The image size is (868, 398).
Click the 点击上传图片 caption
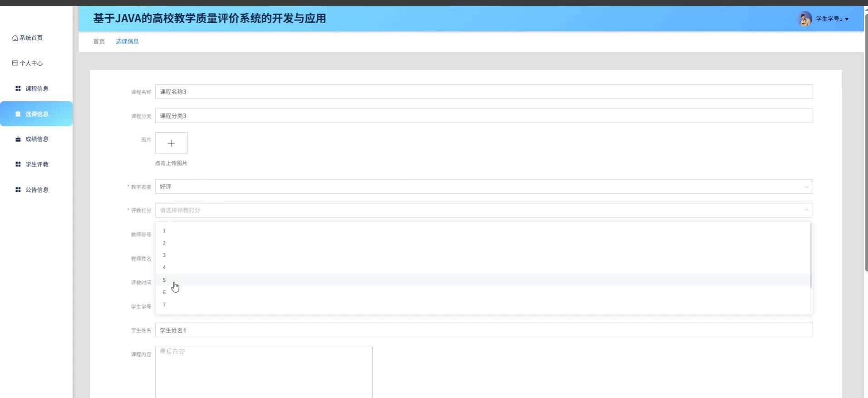(x=171, y=164)
